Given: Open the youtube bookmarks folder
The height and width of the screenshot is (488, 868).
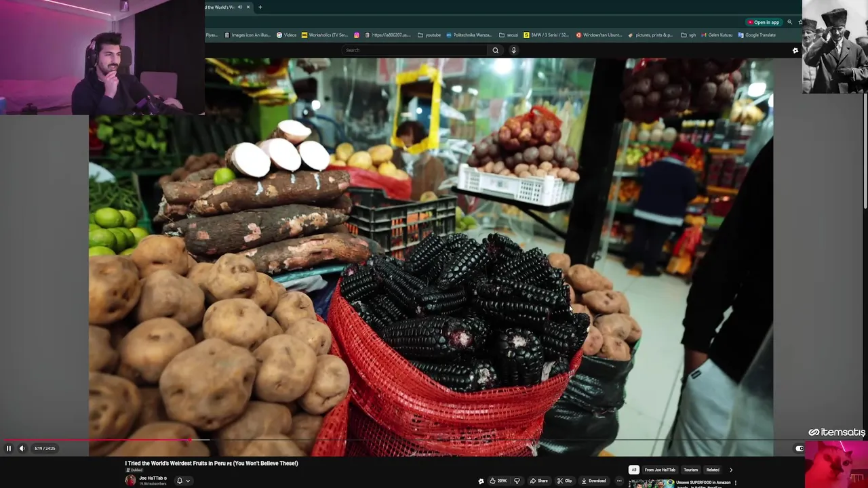Looking at the screenshot, I should (429, 35).
